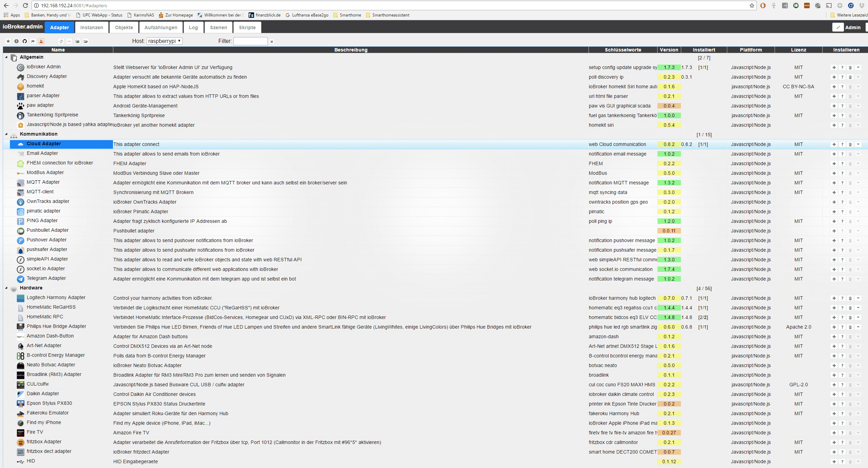The width and height of the screenshot is (868, 468).
Task: Click the info icon in adapter toolbar
Action: pyautogui.click(x=16, y=41)
